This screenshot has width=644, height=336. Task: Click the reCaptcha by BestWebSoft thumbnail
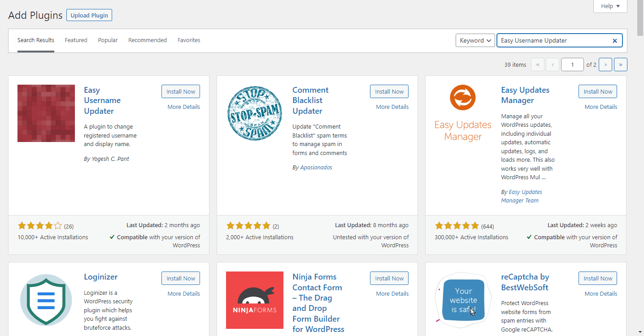(463, 300)
